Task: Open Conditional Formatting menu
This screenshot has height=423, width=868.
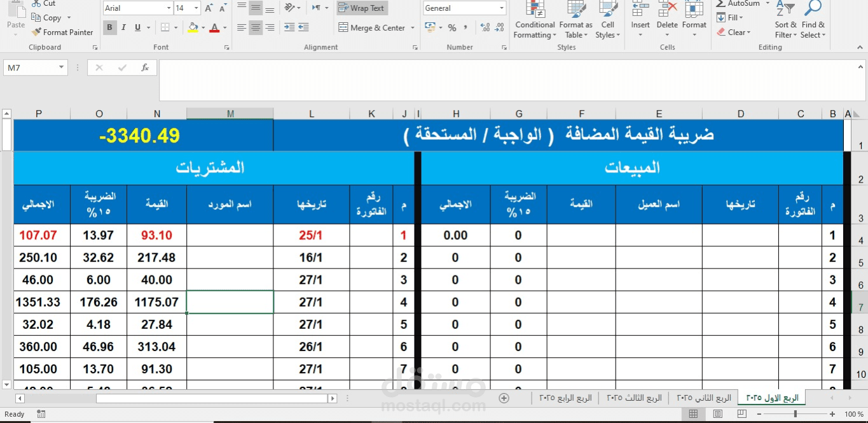Action: point(535,20)
